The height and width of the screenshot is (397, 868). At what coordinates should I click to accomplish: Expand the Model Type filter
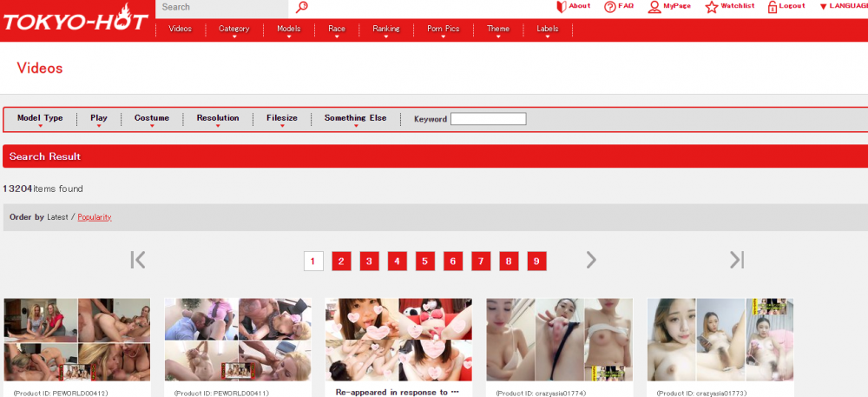40,119
